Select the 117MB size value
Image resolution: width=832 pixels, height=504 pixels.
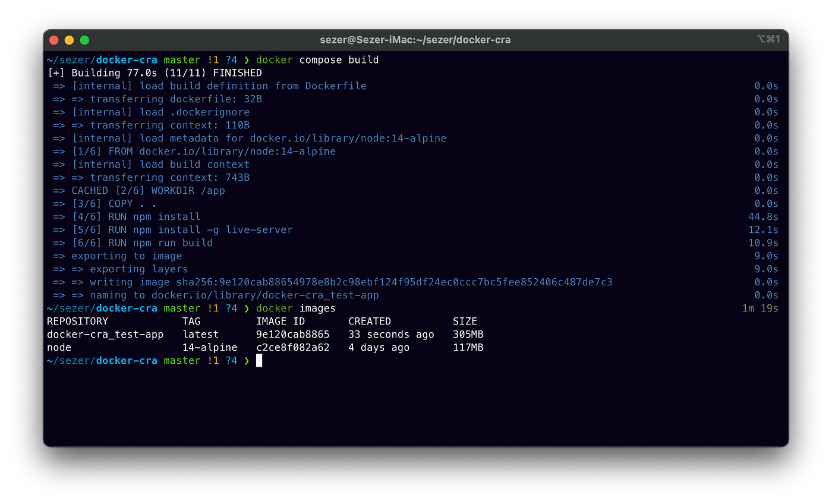(x=468, y=348)
